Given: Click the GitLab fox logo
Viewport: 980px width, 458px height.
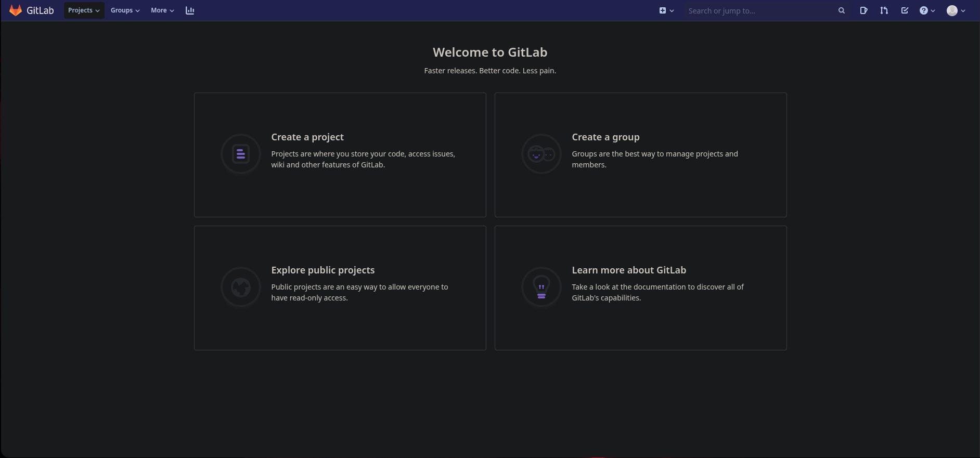Looking at the screenshot, I should point(16,10).
